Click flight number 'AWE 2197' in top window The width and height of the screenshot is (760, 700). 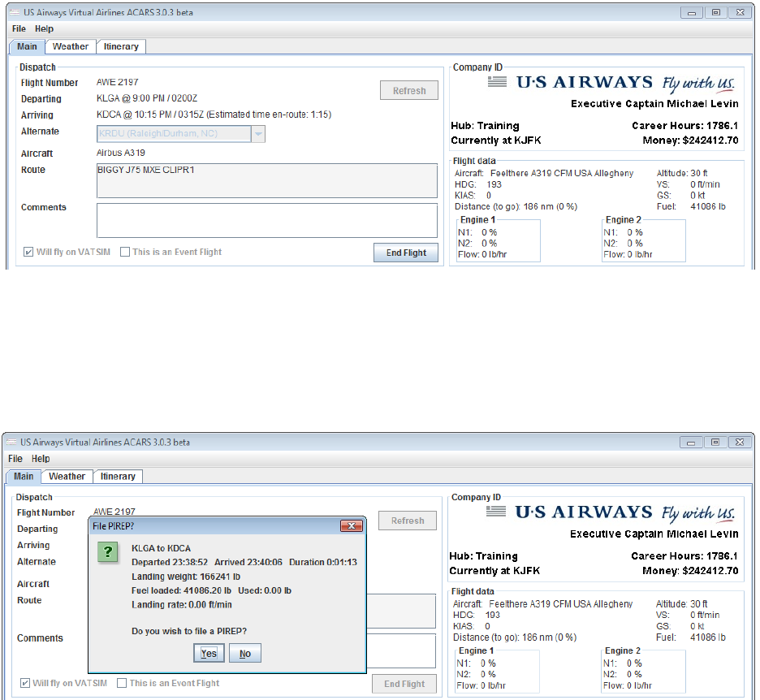coord(117,82)
